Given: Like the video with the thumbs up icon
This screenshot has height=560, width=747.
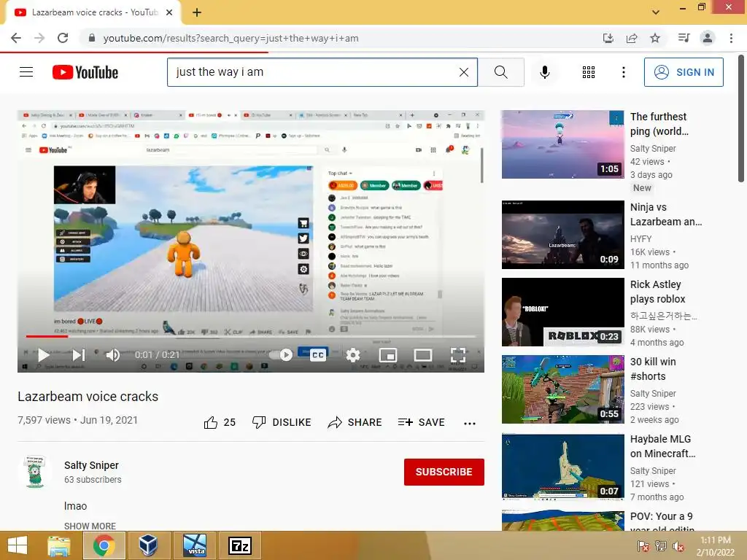Looking at the screenshot, I should tap(211, 422).
